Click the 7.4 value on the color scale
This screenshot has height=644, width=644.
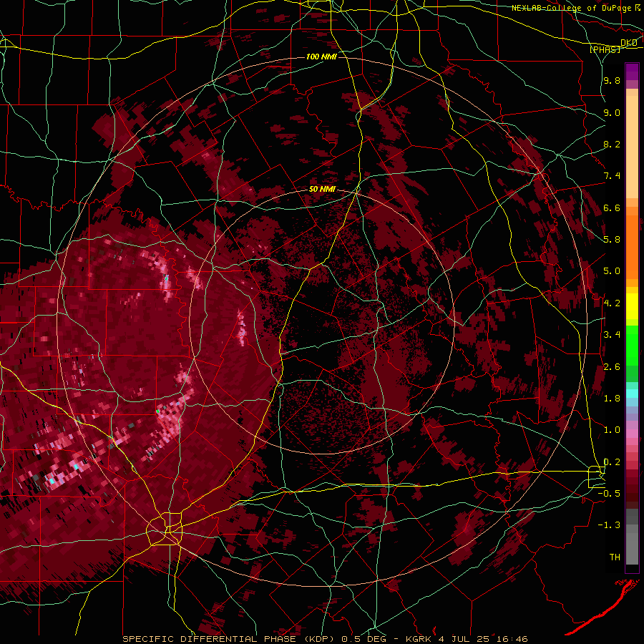612,176
